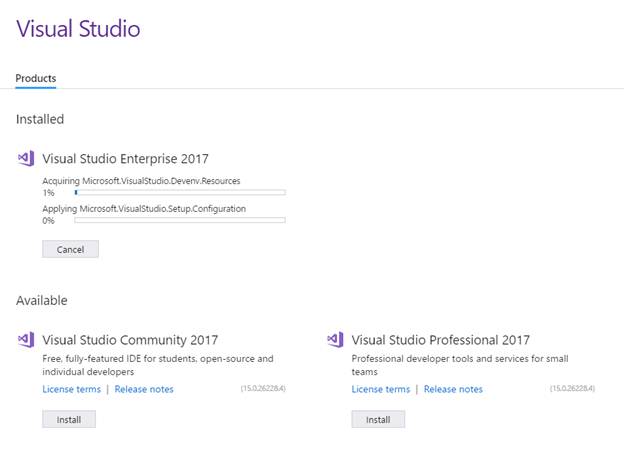
Task: Cancel the Enterprise 2017 installation
Action: (70, 249)
